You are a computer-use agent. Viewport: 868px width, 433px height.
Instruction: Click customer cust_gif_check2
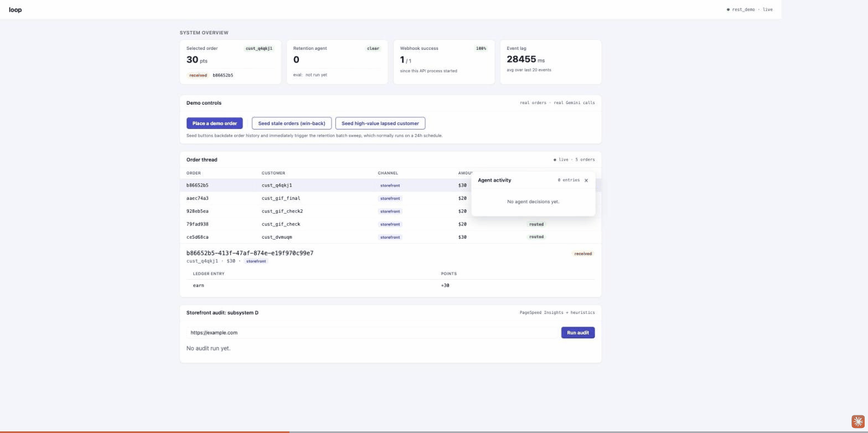pyautogui.click(x=282, y=212)
